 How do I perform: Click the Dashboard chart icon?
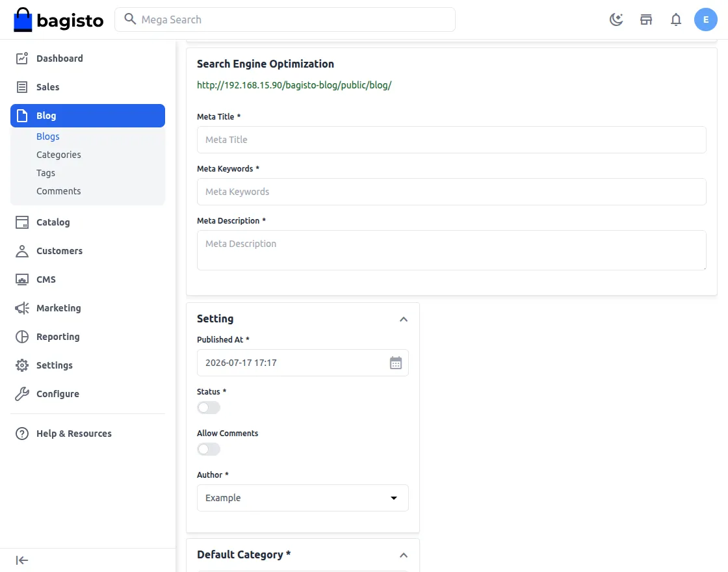click(x=22, y=58)
